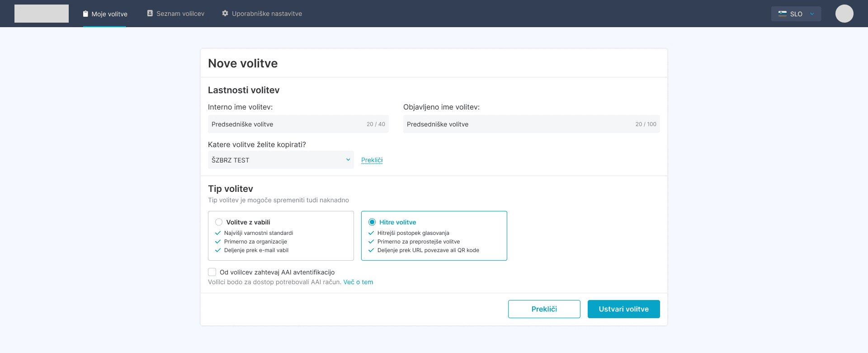Click Primerno za preprostejše volitve text

pos(419,242)
